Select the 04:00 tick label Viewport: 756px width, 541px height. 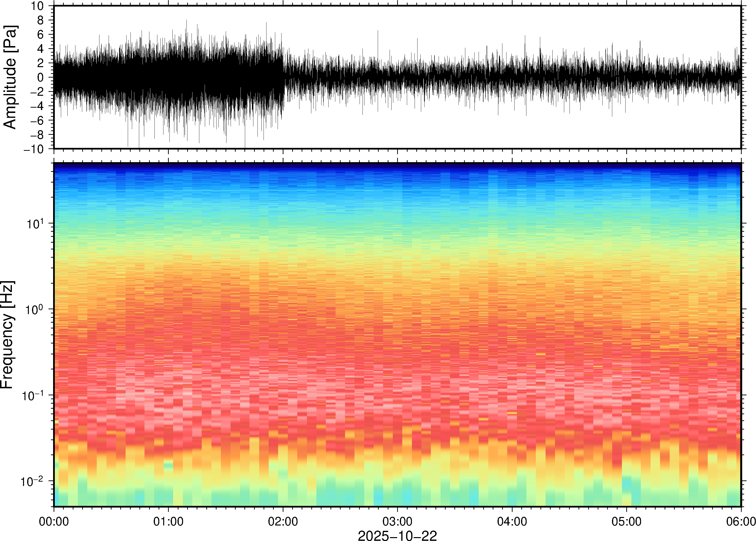click(512, 521)
